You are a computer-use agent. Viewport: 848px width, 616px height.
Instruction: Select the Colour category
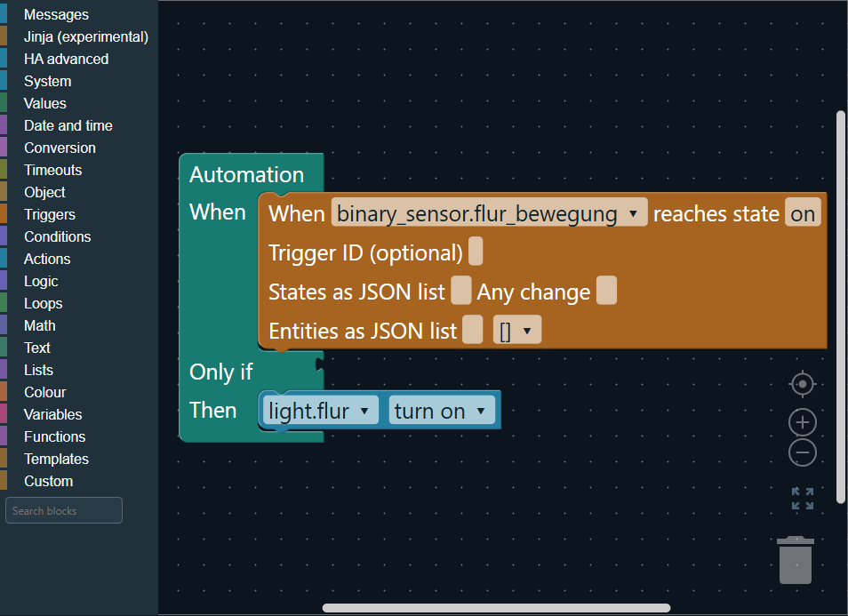[79, 392]
